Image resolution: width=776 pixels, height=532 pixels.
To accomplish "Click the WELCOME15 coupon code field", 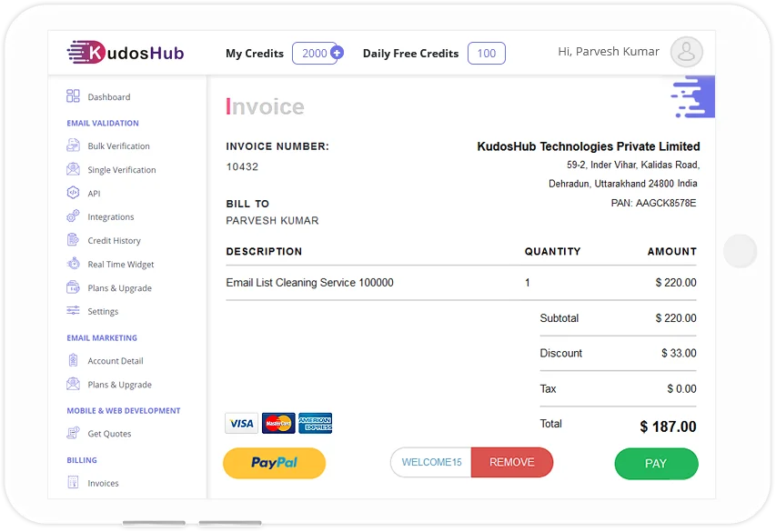I will [x=431, y=462].
